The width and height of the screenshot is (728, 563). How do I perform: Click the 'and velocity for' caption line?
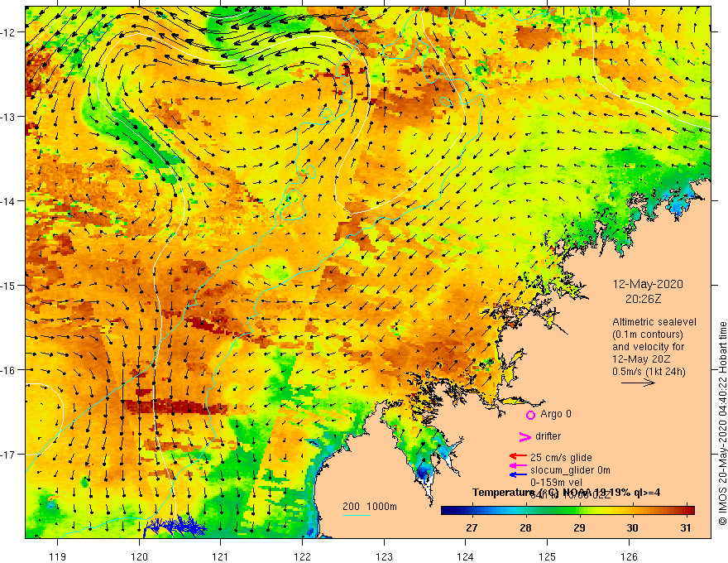649,347
